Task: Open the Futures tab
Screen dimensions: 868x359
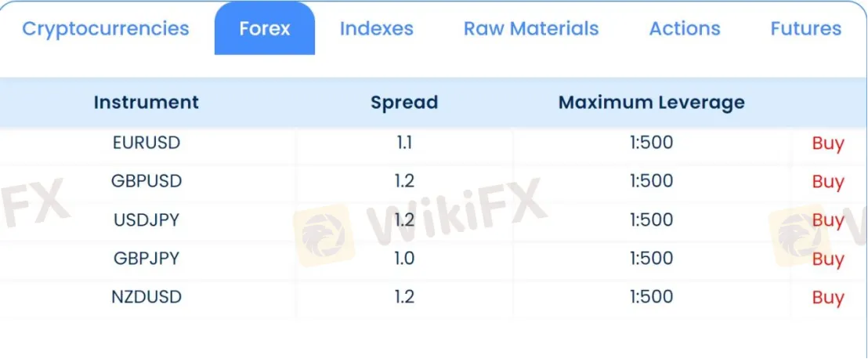Action: click(805, 28)
